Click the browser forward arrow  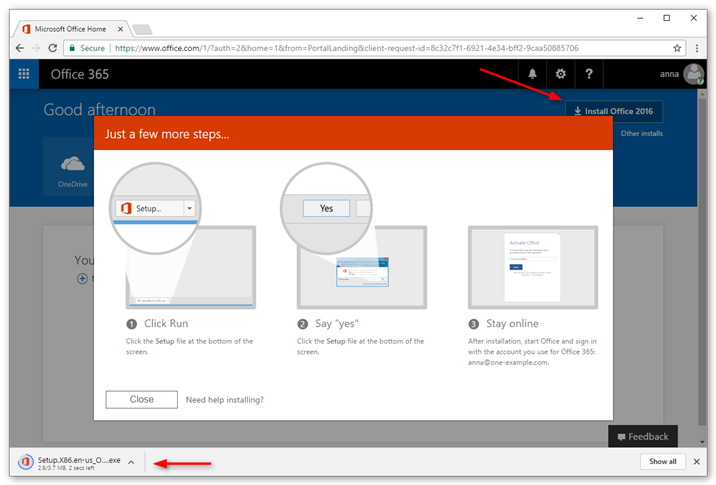36,48
